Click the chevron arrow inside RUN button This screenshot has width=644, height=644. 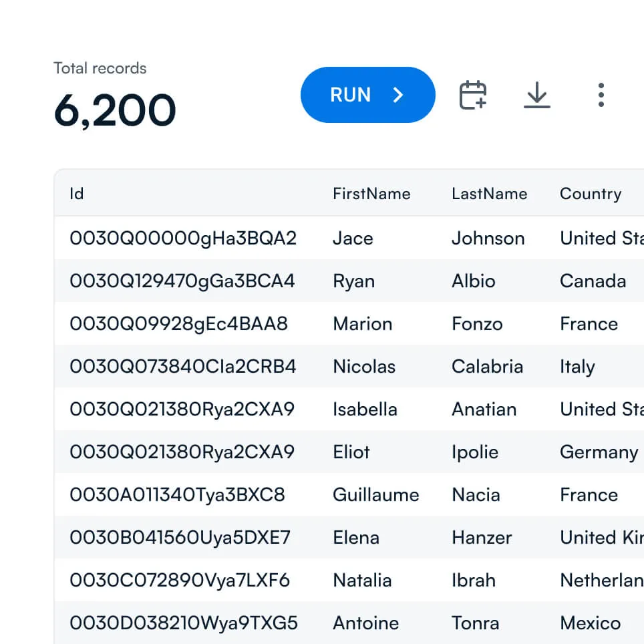[397, 95]
